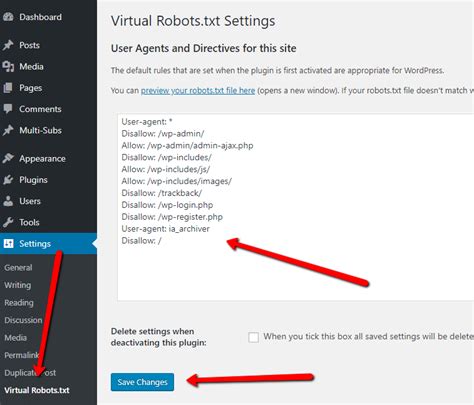This screenshot has height=405, width=474.
Task: Open the Plugins menu item
Action: click(48, 180)
